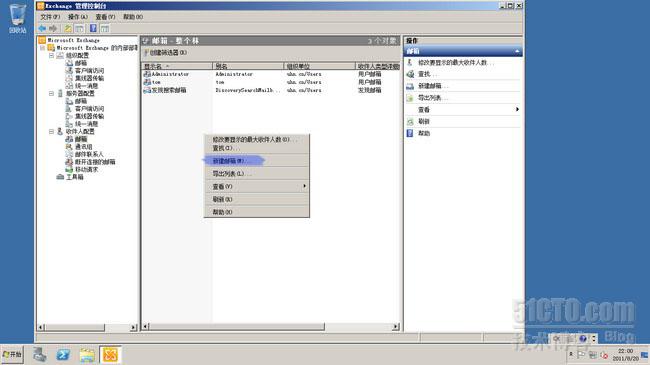The image size is (650, 365).
Task: Open the 通讯组 tree node
Action: (x=83, y=147)
